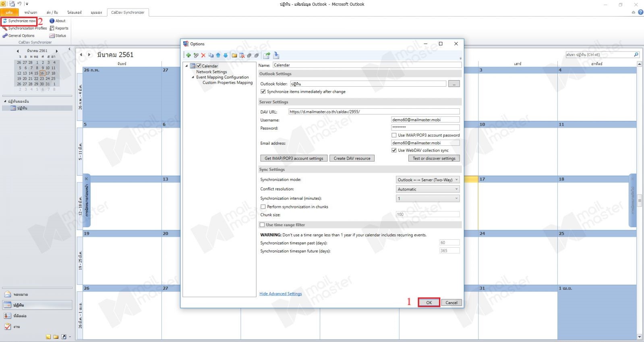Switch to the หน้าแรก ribbon tab
This screenshot has width=644, height=342.
[x=31, y=12]
